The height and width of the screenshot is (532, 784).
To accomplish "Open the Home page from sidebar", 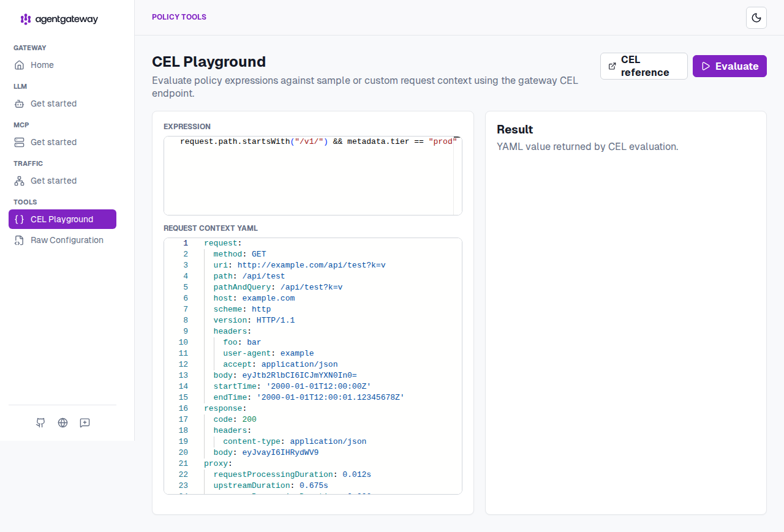I will coord(62,65).
